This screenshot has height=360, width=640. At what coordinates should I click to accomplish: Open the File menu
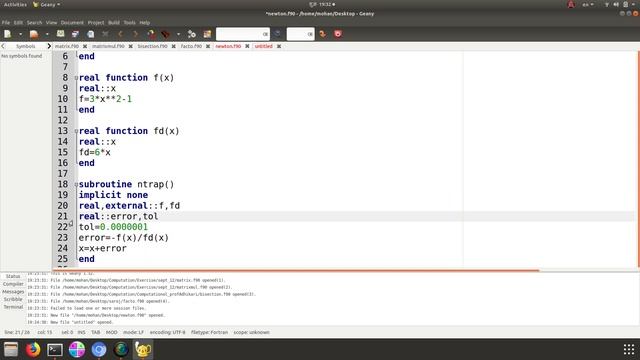click(x=6, y=23)
